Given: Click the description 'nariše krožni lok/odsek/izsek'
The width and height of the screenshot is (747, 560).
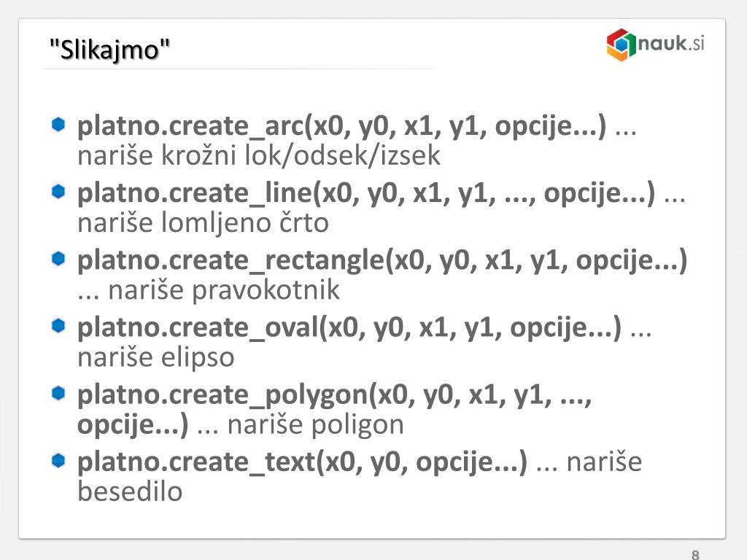Looking at the screenshot, I should click(x=259, y=156).
